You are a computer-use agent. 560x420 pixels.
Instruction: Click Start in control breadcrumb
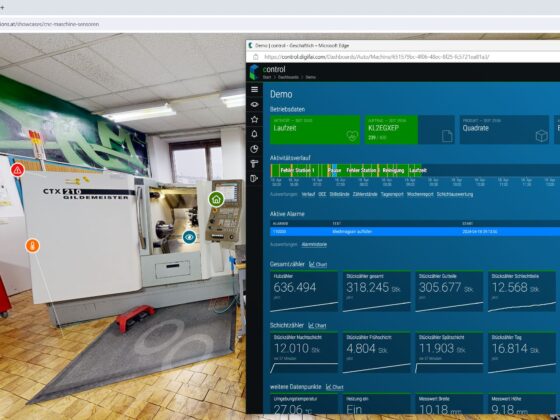point(267,77)
